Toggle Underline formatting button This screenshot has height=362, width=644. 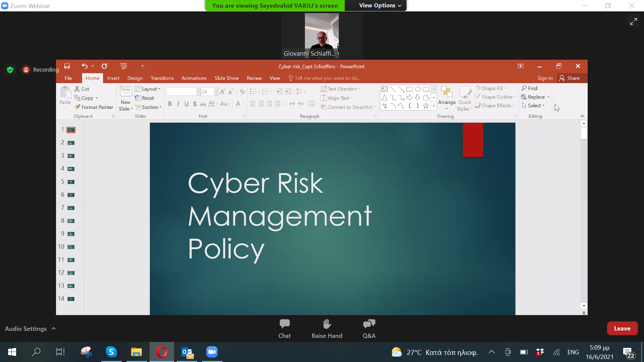(x=186, y=104)
